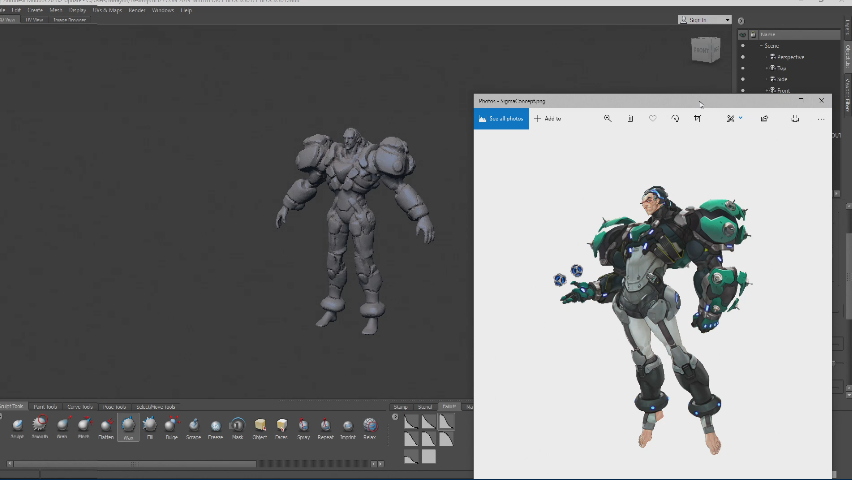Rotate the image in Photos
This screenshot has height=480, width=852.
675,119
